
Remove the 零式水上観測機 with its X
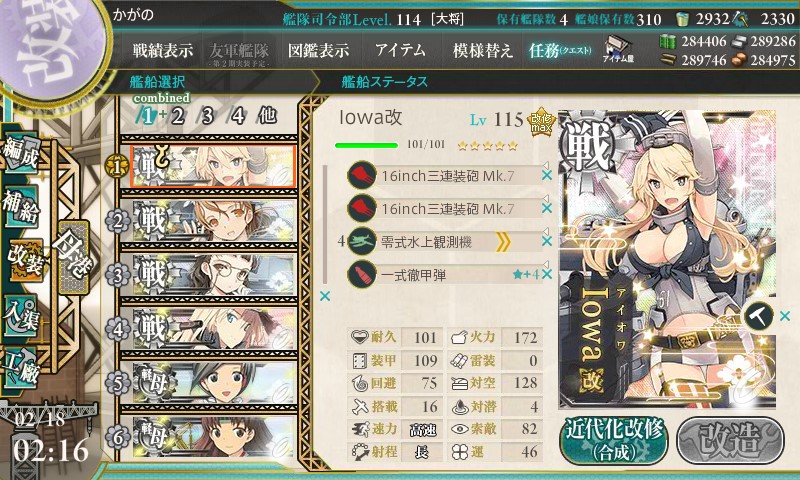(x=547, y=241)
